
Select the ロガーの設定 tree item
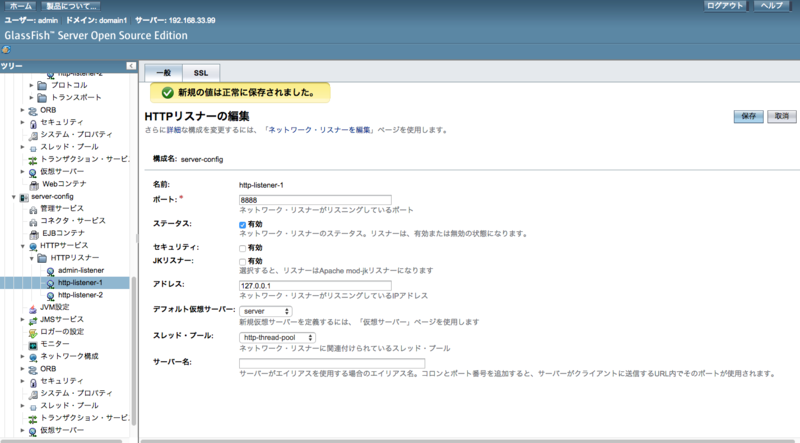tap(62, 332)
